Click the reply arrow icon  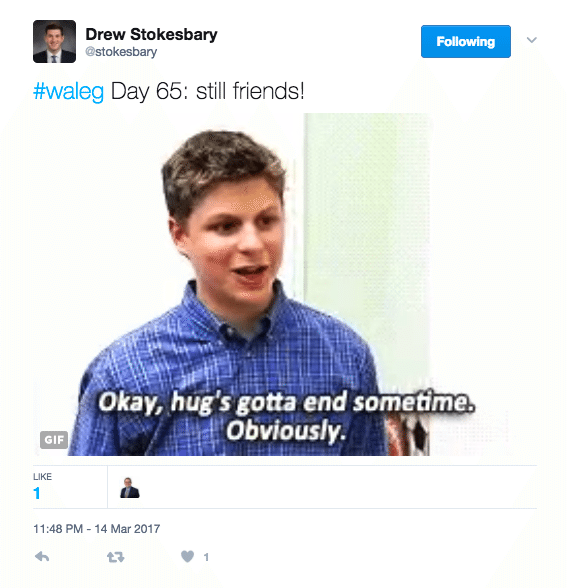(42, 557)
